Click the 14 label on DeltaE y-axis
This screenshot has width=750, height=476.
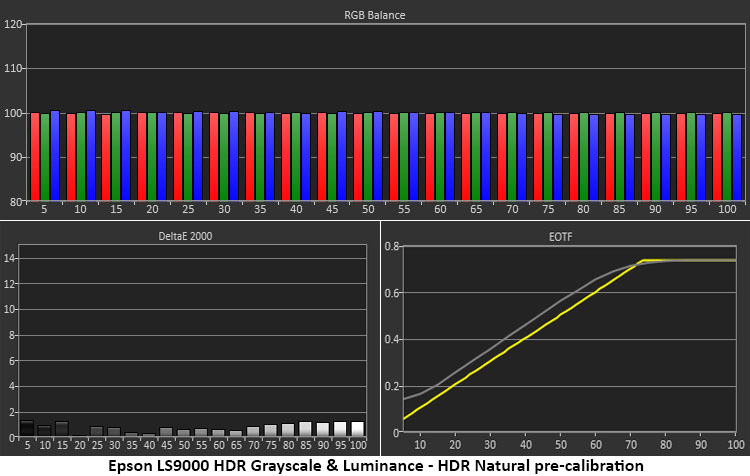click(10, 258)
